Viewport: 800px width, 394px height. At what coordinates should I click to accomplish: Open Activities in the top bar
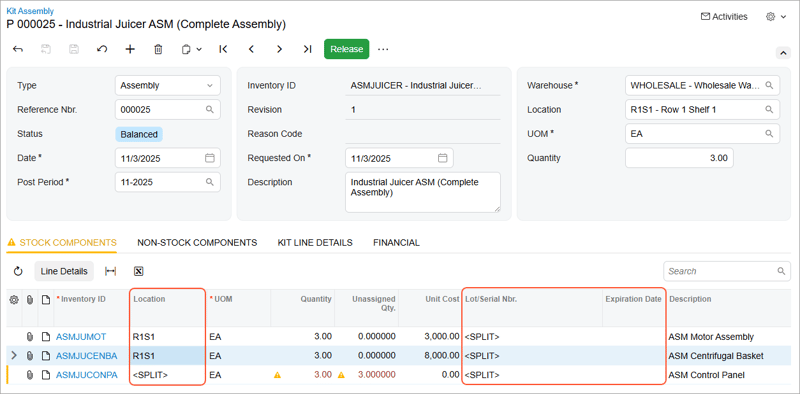(724, 17)
